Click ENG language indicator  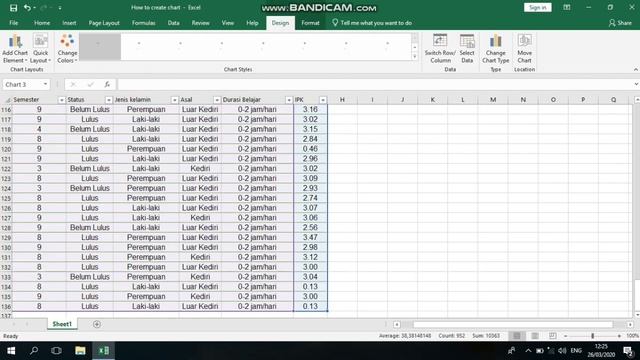576,351
